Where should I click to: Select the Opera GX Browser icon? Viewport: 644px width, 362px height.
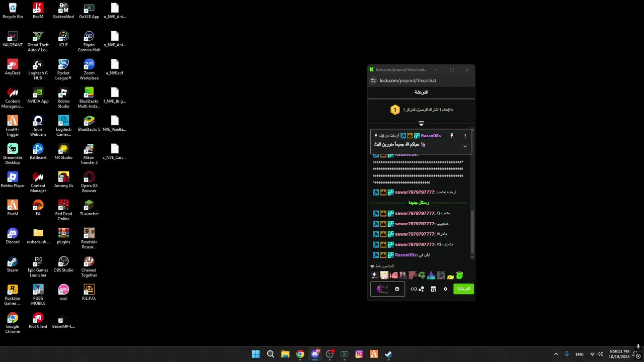[89, 183]
